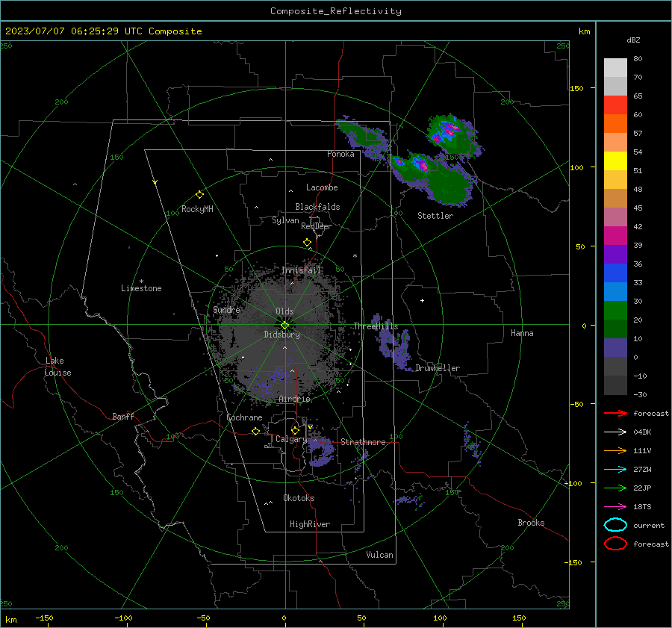Click the light blue swatch between 33 and 30

[615, 291]
